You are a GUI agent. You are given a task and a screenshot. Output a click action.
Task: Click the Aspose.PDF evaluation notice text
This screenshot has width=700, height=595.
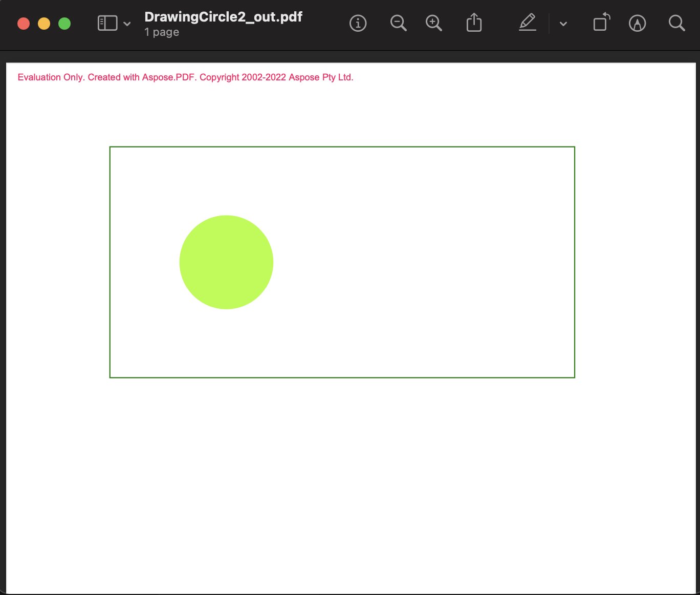(x=185, y=77)
